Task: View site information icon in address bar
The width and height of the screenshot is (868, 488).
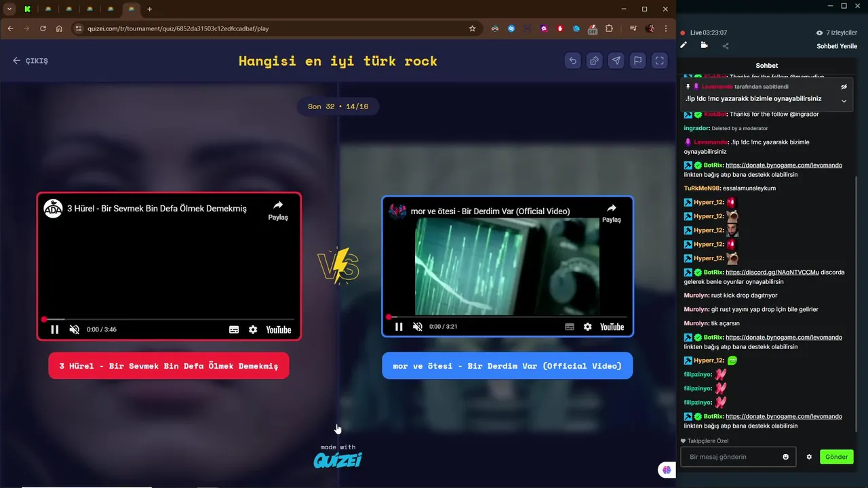Action: pyautogui.click(x=78, y=28)
